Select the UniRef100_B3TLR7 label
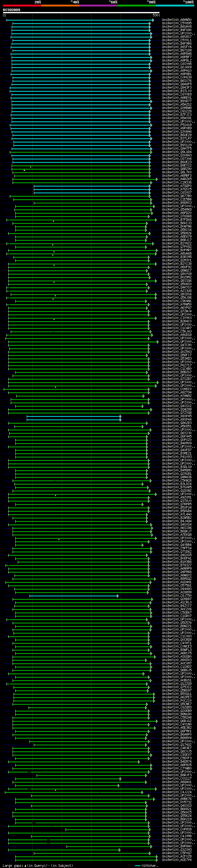 177,138
